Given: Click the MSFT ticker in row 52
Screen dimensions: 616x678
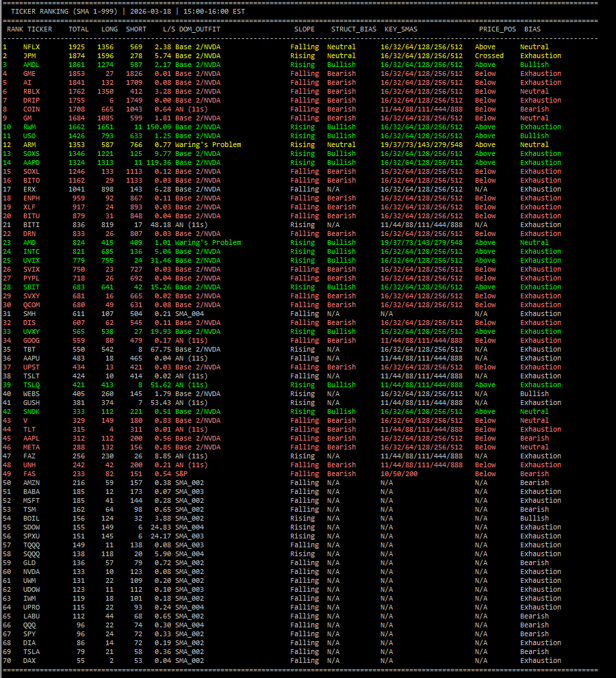Looking at the screenshot, I should coord(31,501).
